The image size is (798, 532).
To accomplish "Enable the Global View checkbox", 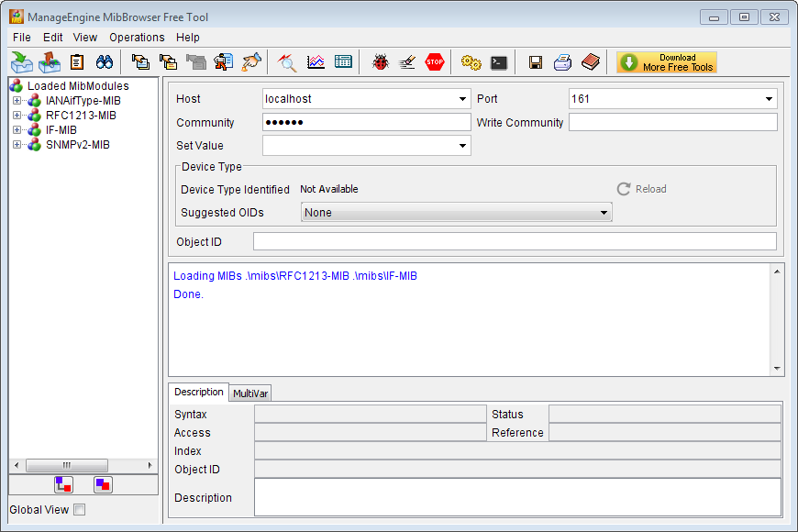I will coord(80,509).
